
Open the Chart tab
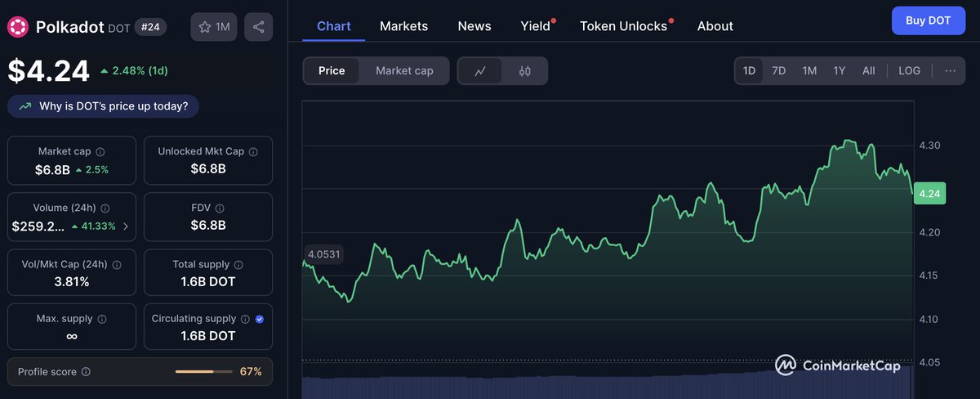click(x=334, y=26)
